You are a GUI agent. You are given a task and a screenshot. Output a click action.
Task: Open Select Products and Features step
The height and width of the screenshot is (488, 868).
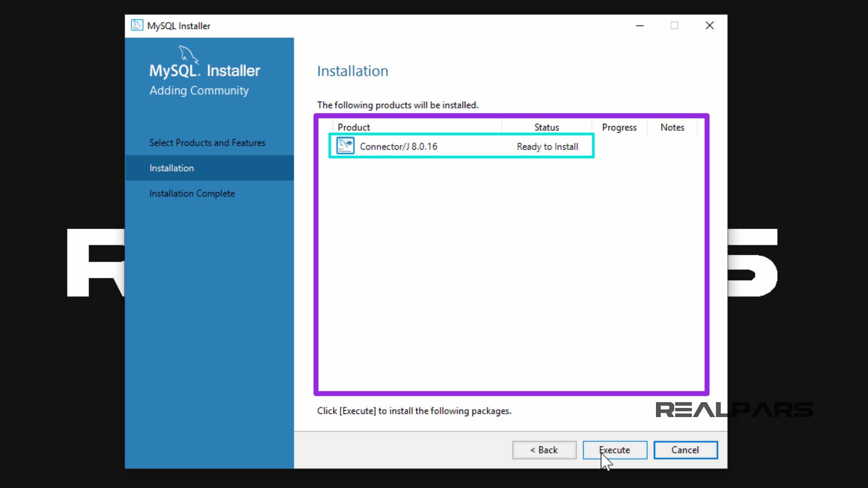[x=207, y=142]
